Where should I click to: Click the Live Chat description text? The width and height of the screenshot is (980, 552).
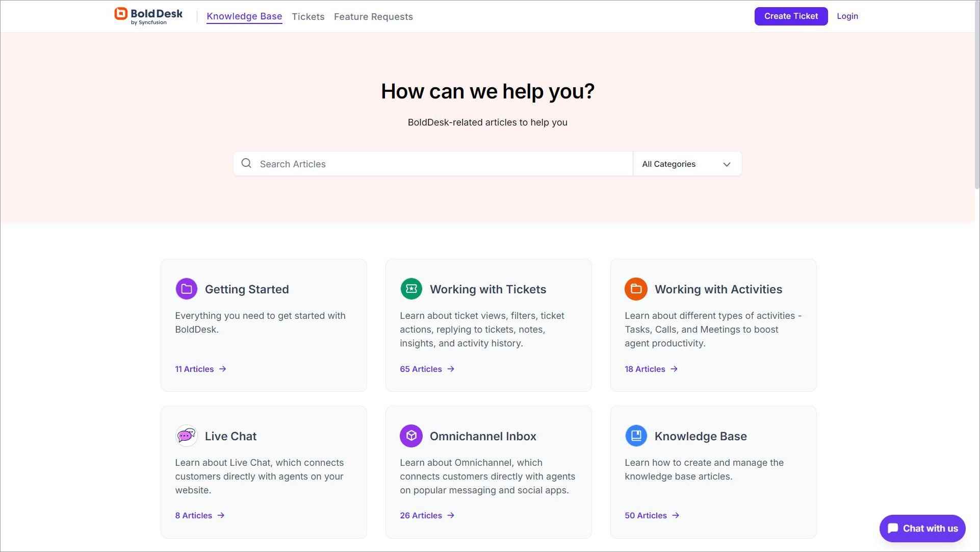coord(259,476)
